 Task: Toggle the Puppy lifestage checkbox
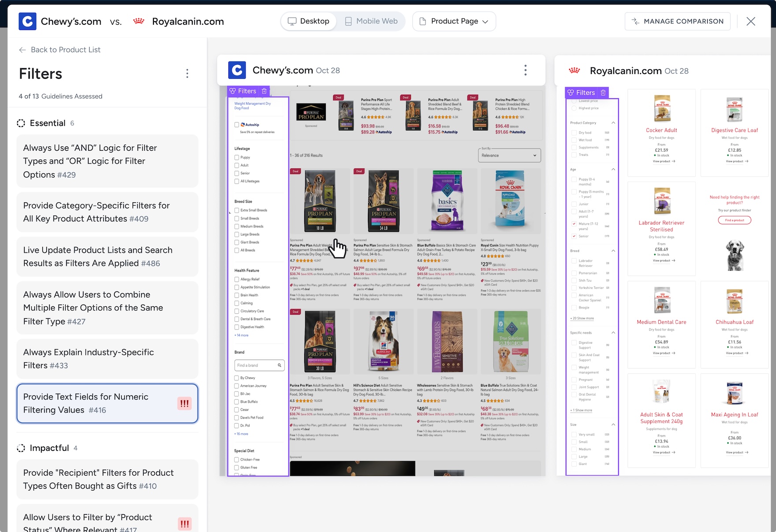tap(237, 157)
